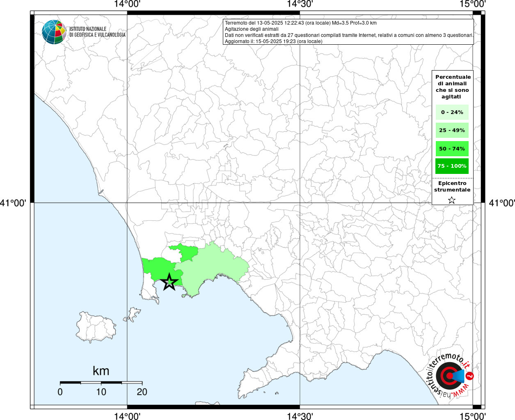The height and width of the screenshot is (420, 515).
Task: Click the scale bar '20' value
Action: (142, 392)
